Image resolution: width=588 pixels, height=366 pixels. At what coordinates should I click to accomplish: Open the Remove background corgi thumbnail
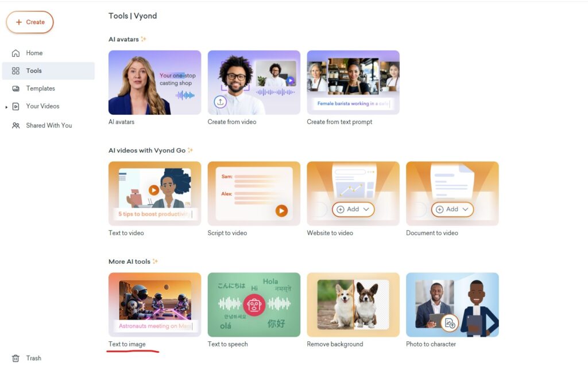click(353, 305)
